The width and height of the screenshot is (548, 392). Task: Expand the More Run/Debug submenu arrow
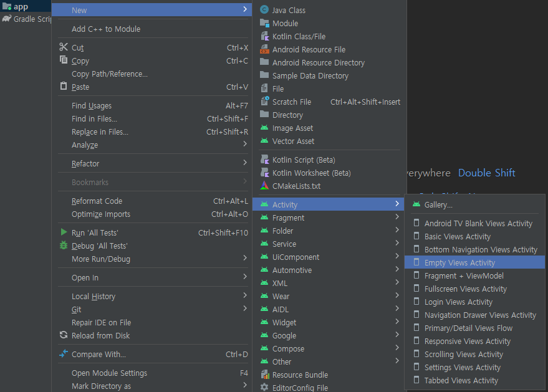pyautogui.click(x=245, y=258)
